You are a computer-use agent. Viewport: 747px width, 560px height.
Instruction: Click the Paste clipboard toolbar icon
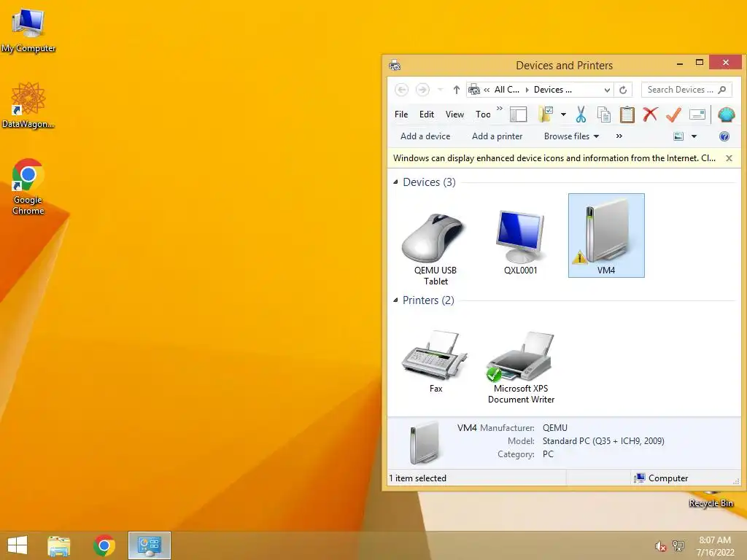(x=627, y=114)
